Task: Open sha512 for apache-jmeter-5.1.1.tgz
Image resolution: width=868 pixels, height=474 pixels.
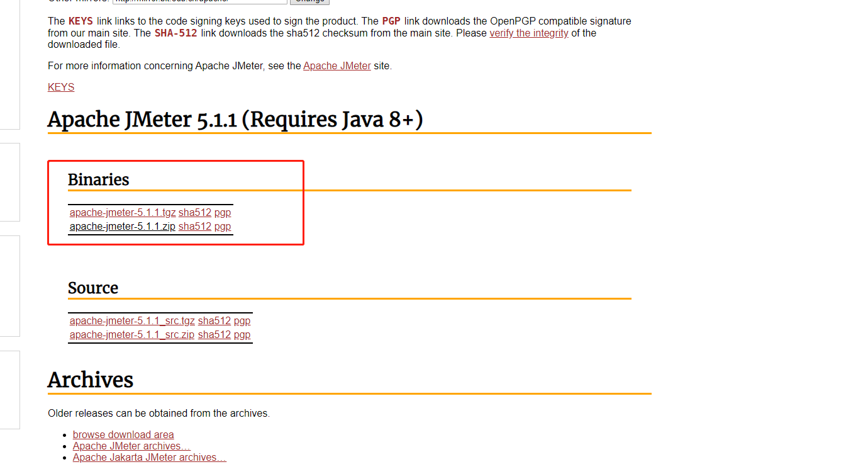Action: point(195,212)
